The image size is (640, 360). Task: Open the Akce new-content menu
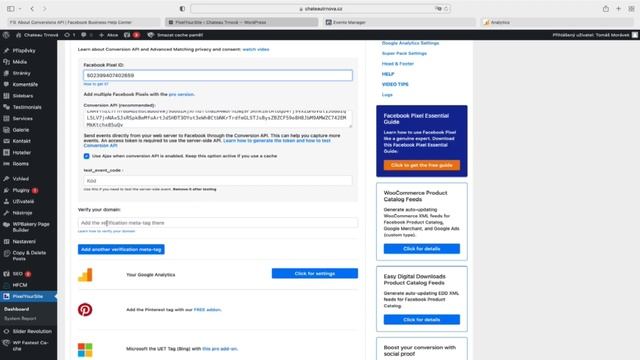(x=109, y=35)
